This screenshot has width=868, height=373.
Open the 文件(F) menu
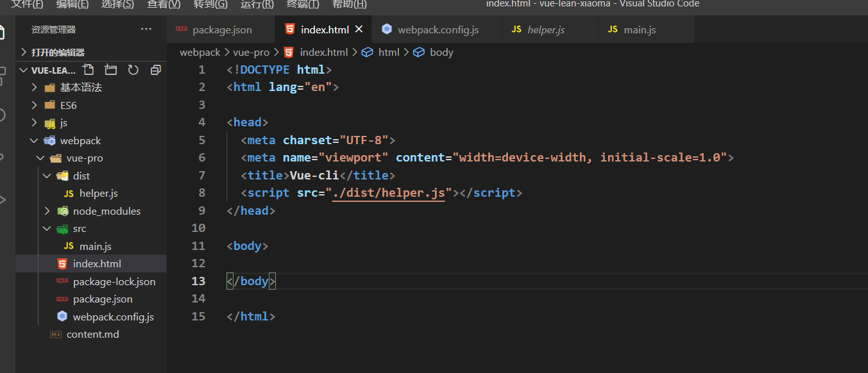(x=28, y=4)
